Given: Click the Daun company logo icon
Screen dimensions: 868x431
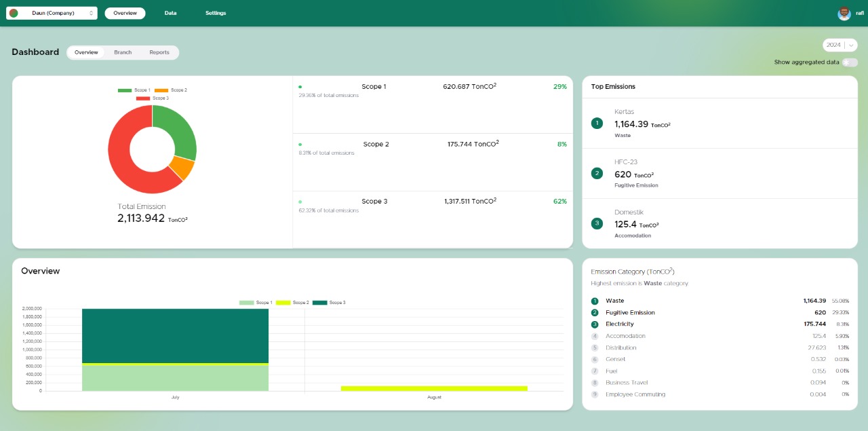Looking at the screenshot, I should [x=14, y=13].
